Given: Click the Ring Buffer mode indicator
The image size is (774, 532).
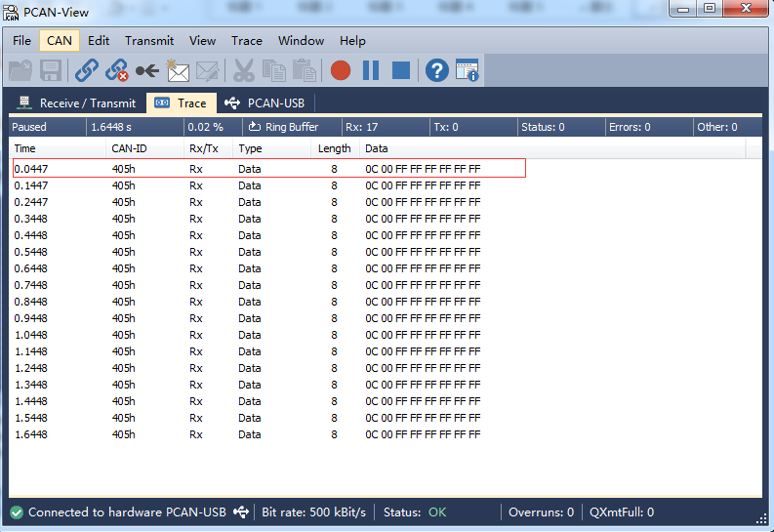Looking at the screenshot, I should pos(284,127).
